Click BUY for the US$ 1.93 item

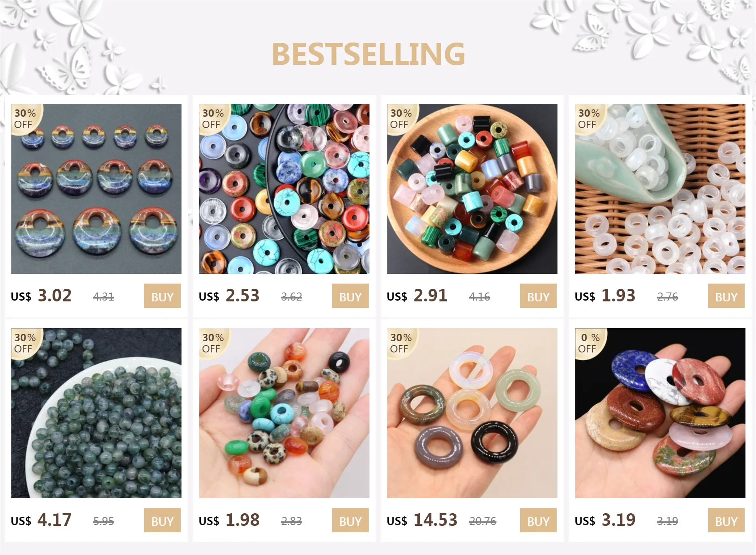[726, 296]
